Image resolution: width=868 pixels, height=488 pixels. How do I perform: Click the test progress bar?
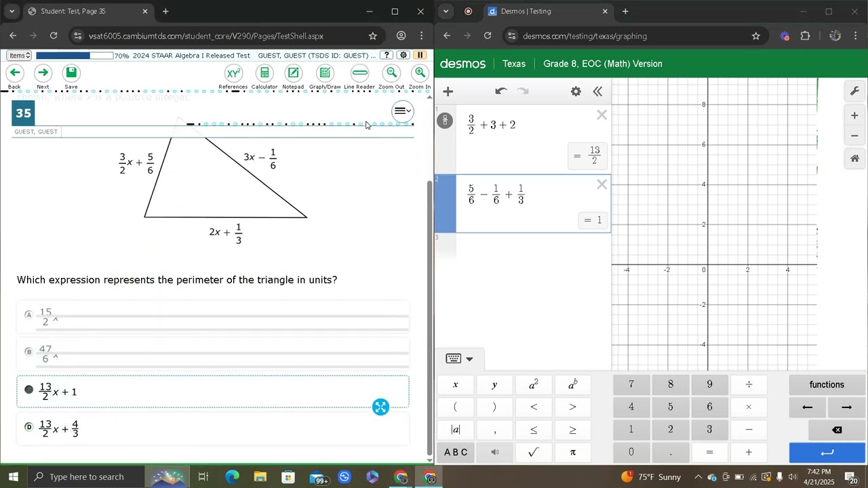(75, 56)
